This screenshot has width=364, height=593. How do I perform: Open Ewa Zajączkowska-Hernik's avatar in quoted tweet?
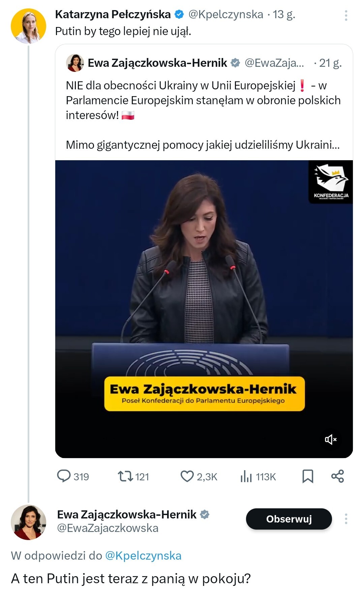coord(75,63)
